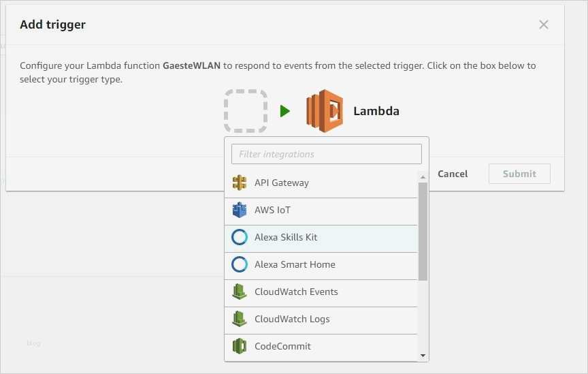Choose the Alexa Skills Kit entry
588x374 pixels.
[x=321, y=237]
